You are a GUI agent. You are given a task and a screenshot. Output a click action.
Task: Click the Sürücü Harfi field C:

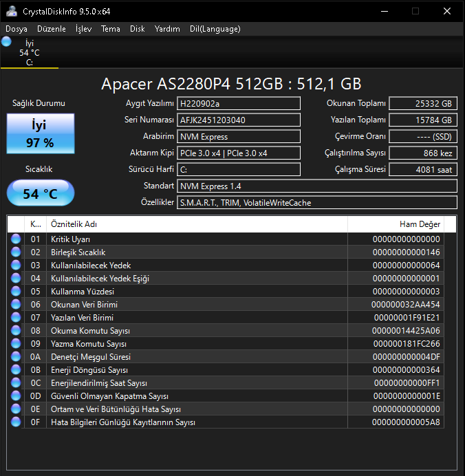pos(239,169)
